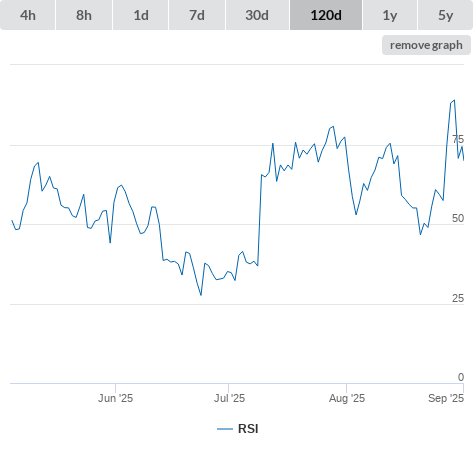Click the blue RSI legend line swatch
The width and height of the screenshot is (474, 455).
pos(225,429)
